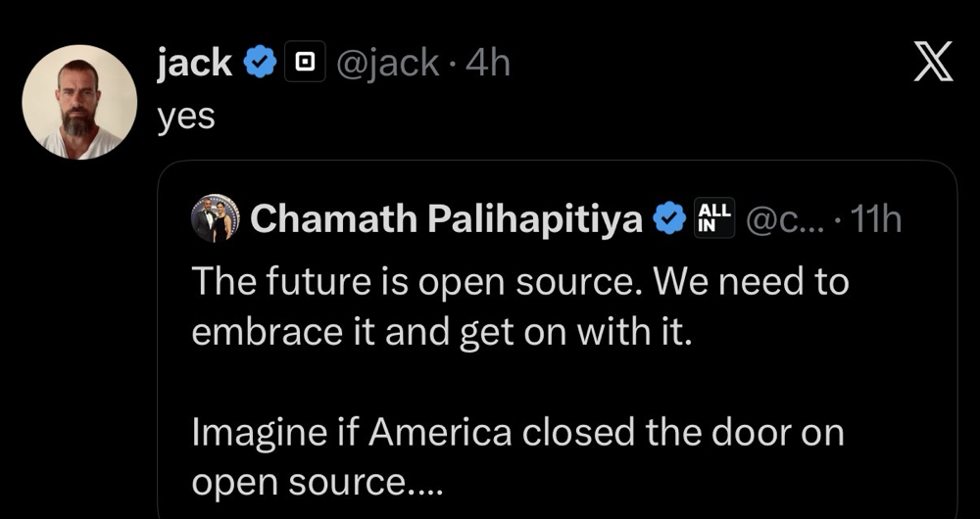Click jack's blue verified checkmark badge
The image size is (980, 519).
pyautogui.click(x=260, y=62)
